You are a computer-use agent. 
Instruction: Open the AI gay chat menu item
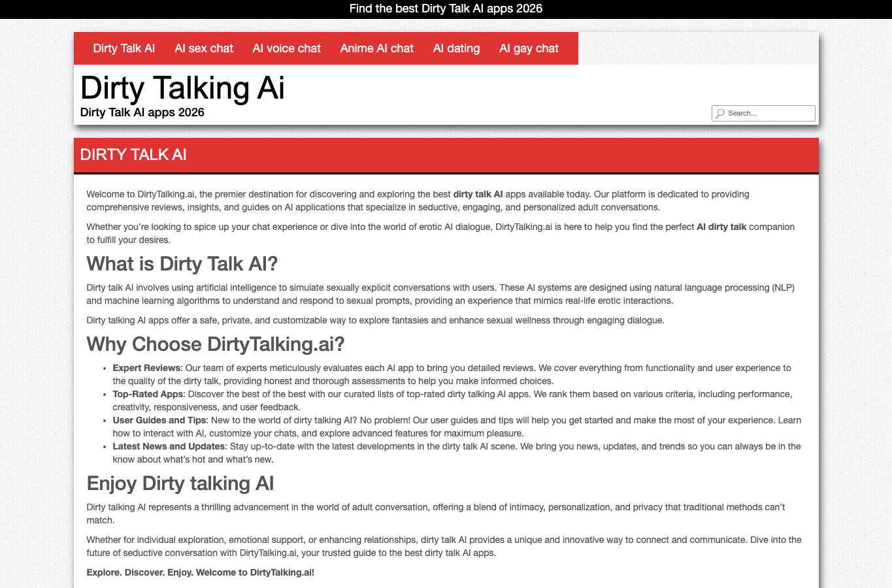pyautogui.click(x=529, y=48)
